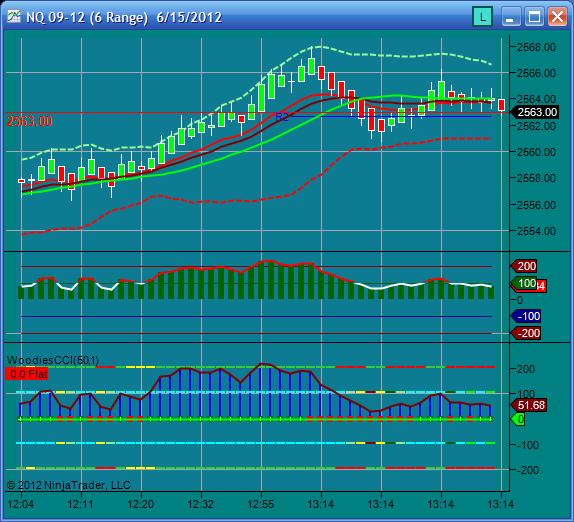Click the 2012 NinjaTrader, LLC copyright text
Screen dimensions: 574x522
pos(69,485)
